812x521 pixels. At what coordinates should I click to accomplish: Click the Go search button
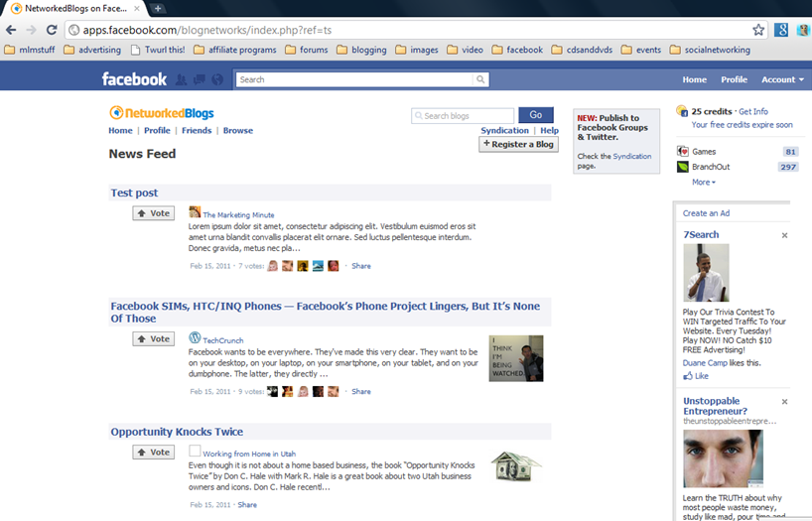click(x=536, y=115)
